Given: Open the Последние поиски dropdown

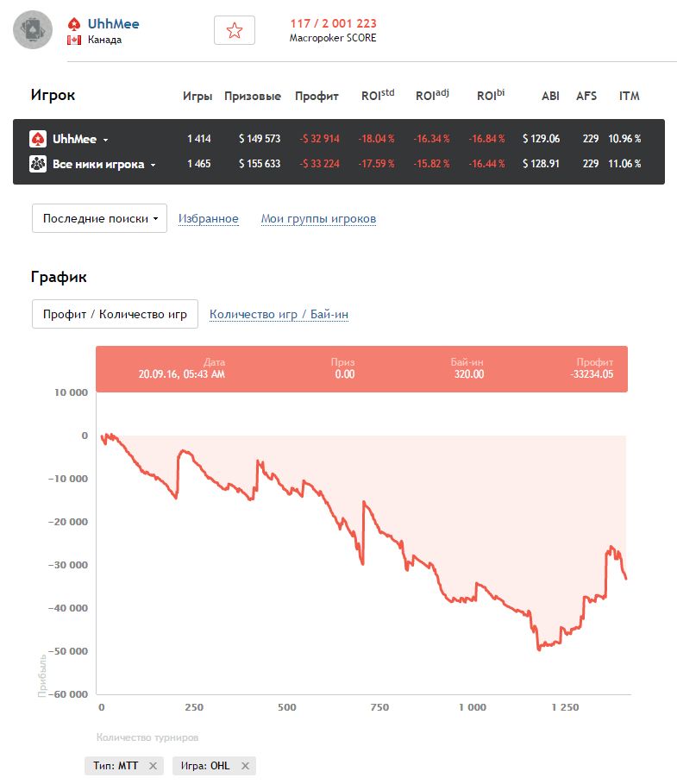Looking at the screenshot, I should point(99,219).
